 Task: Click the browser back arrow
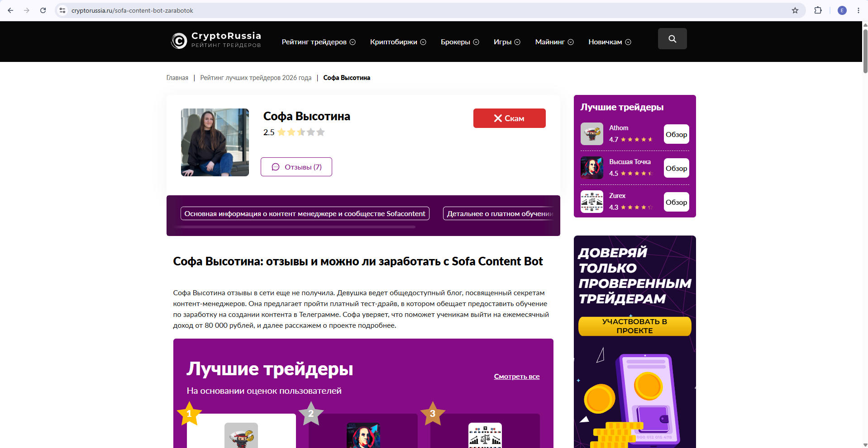pos(10,10)
